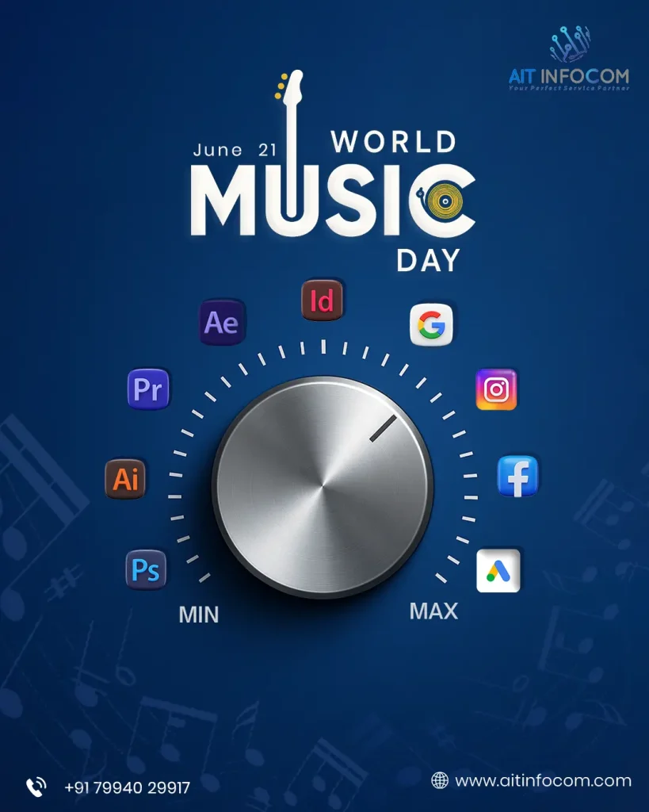Viewport: 649px width, 812px height.
Task: Open the www.aitinfocom.com website link
Action: [543, 780]
